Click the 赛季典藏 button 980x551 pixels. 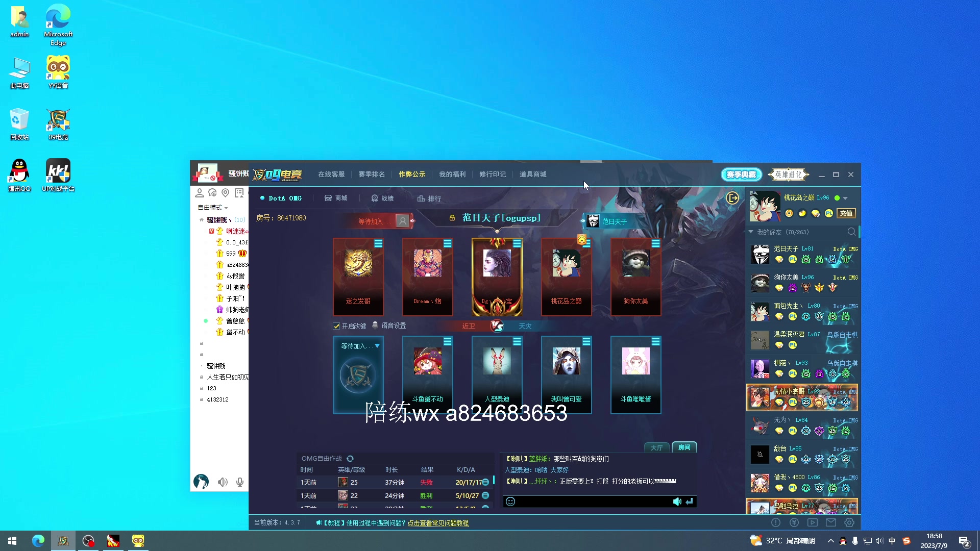[742, 174]
